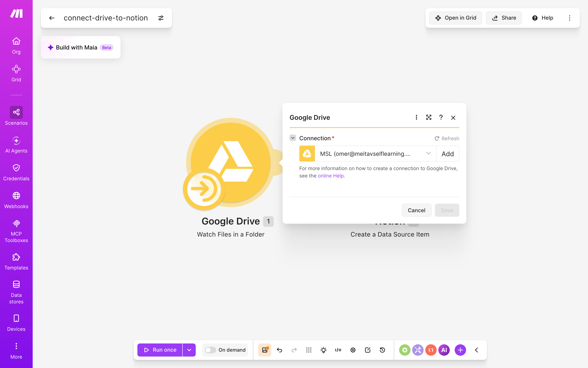Toggle the On demand scheduling switch

point(210,350)
